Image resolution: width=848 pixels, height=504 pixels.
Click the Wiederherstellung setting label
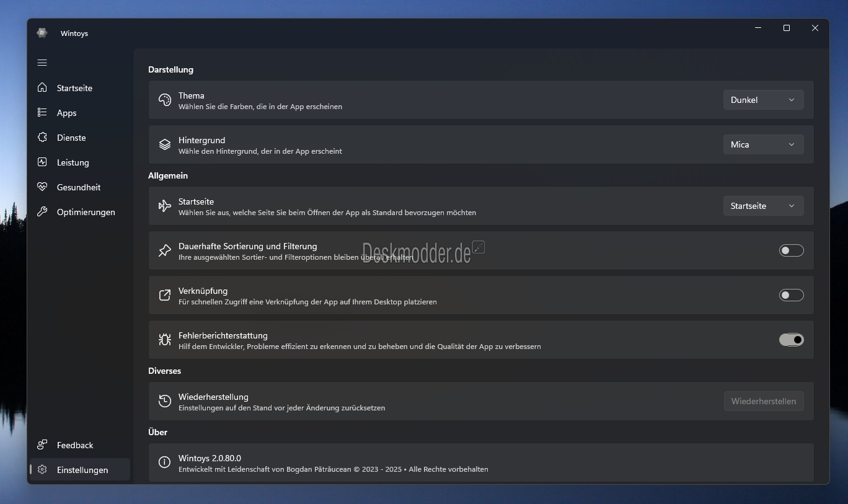point(213,397)
